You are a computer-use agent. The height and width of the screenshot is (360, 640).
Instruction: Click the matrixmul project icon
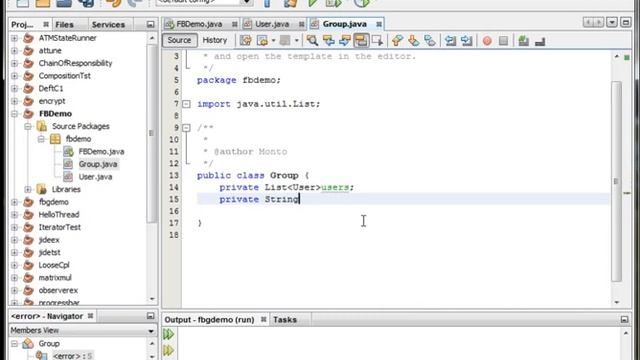(x=28, y=278)
